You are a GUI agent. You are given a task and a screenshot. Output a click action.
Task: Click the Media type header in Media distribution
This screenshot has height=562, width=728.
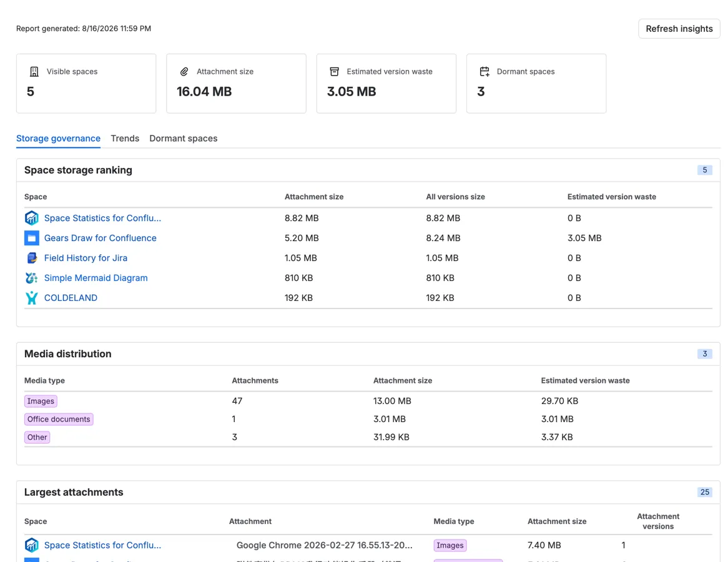click(x=44, y=380)
